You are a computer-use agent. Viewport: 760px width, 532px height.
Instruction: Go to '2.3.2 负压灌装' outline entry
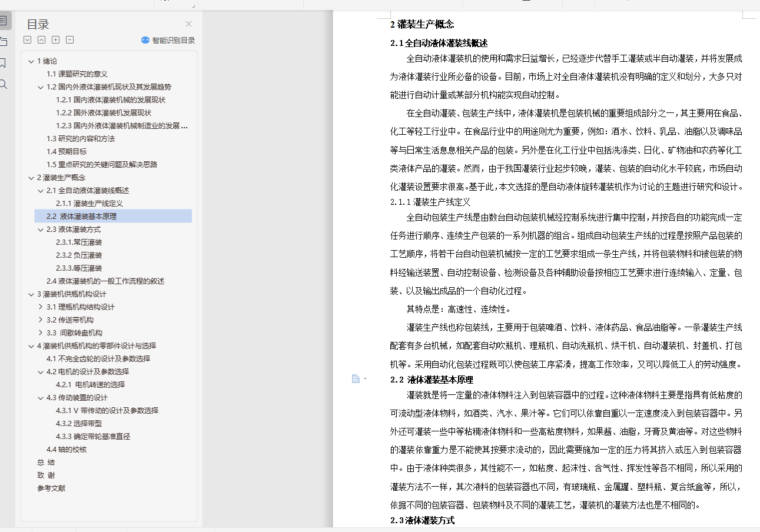(x=79, y=255)
